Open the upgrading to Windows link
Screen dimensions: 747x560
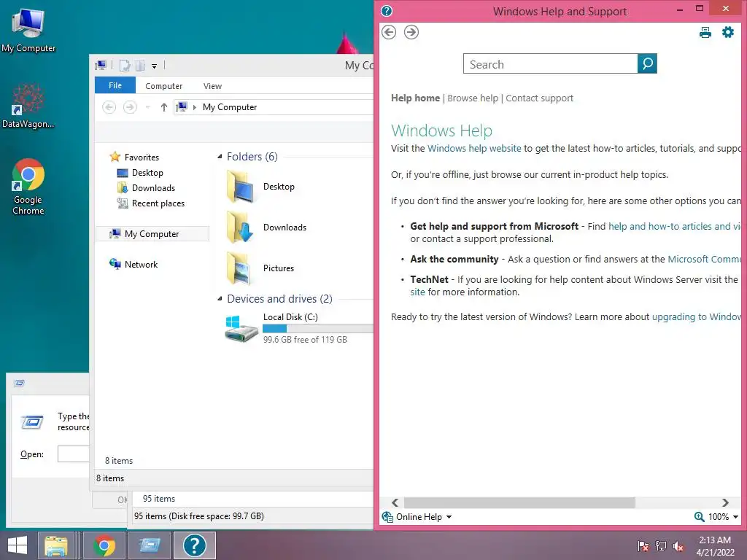pos(696,316)
